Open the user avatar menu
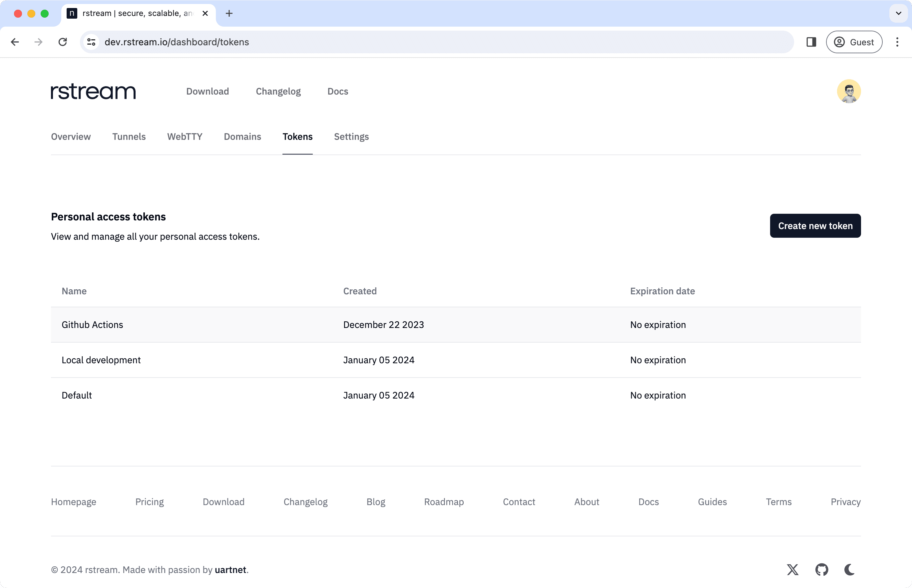 tap(849, 91)
